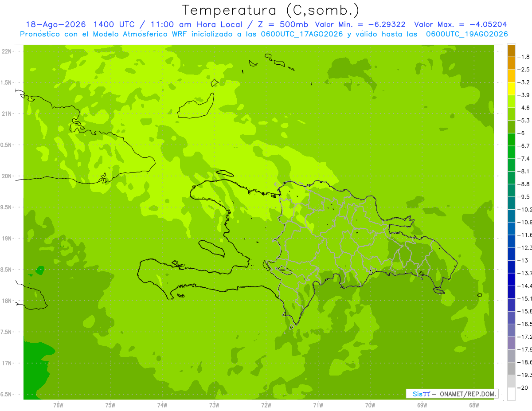This screenshot has height=411, width=532.
Task: Click the 'Valor Min. = -6.29322' value
Action: click(x=360, y=24)
